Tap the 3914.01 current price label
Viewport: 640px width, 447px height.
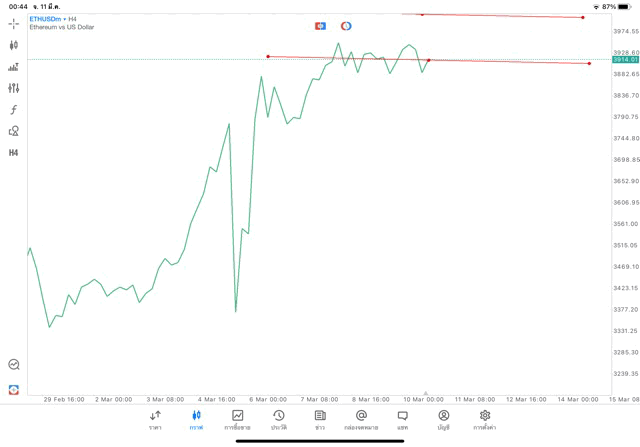tap(625, 60)
